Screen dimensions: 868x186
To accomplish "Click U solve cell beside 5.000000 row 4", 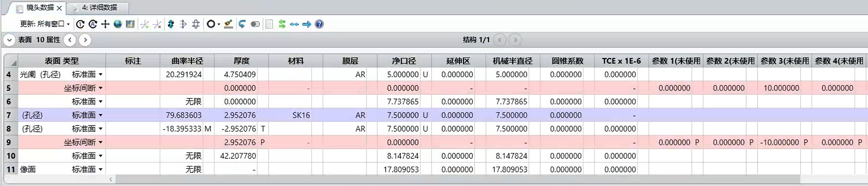I will [425, 74].
